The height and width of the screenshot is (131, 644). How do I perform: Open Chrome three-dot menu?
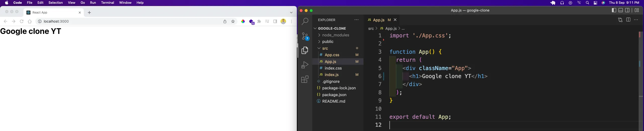coord(292,22)
